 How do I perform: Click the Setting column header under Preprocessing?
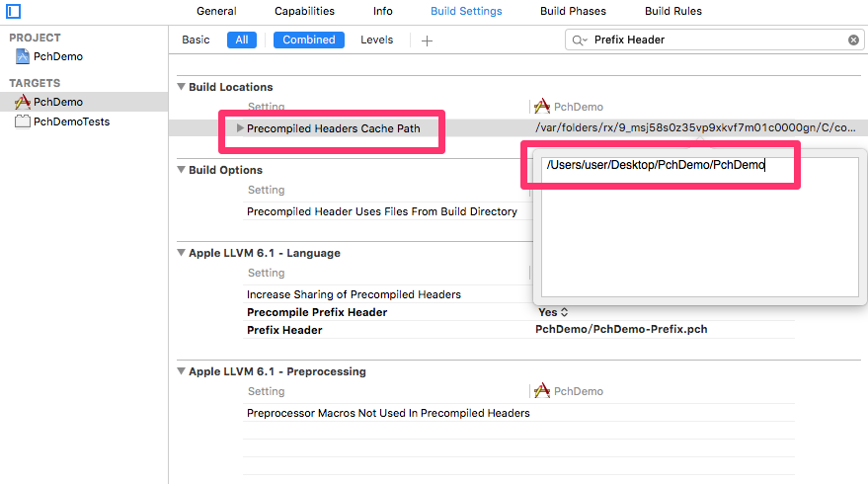pos(266,391)
